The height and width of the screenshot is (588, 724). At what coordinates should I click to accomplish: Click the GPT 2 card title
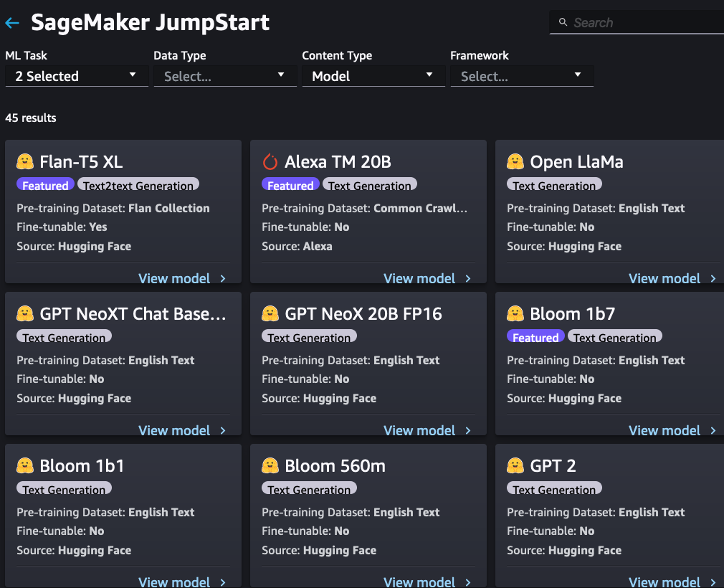[x=553, y=466]
